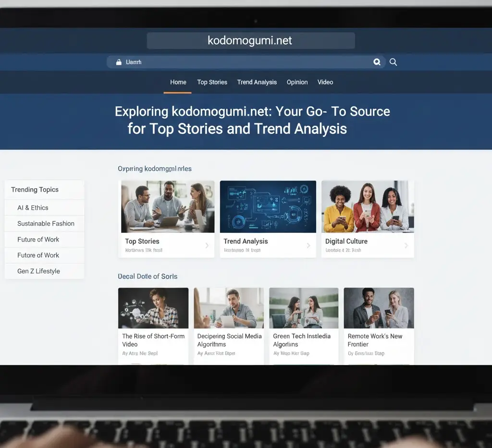Expand the Trend Analysis card chevron
Screen dimensions: 492x448
[x=308, y=245]
